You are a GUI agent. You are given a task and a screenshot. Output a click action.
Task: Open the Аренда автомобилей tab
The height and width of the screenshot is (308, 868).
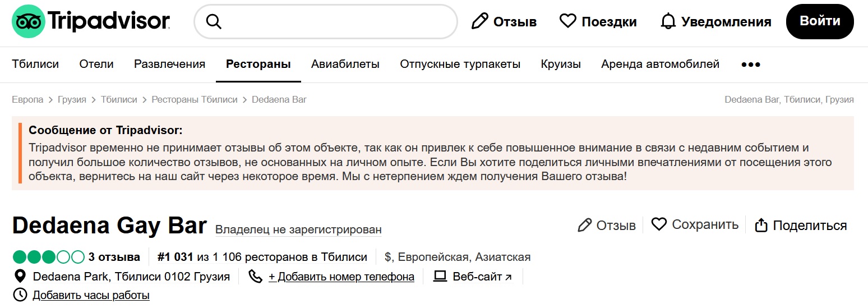point(661,64)
